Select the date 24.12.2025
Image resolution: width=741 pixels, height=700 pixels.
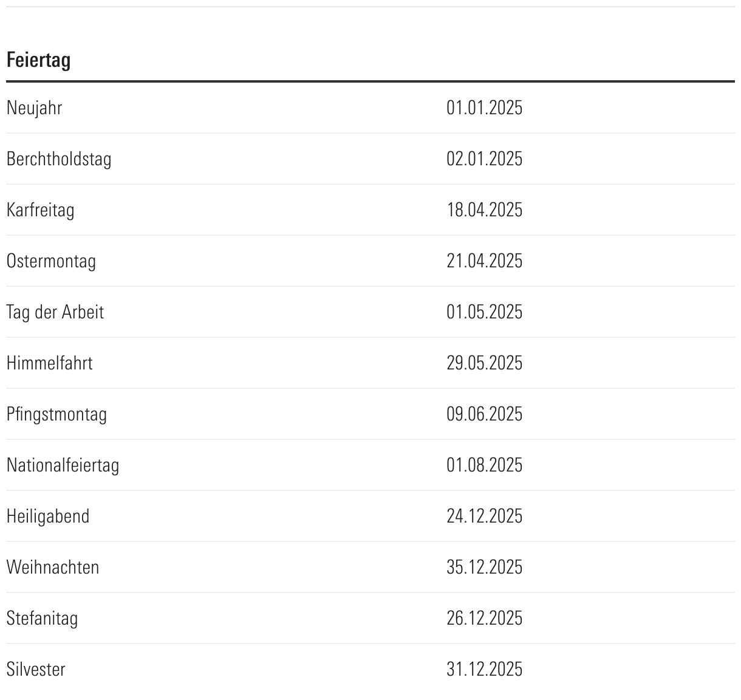(x=484, y=516)
